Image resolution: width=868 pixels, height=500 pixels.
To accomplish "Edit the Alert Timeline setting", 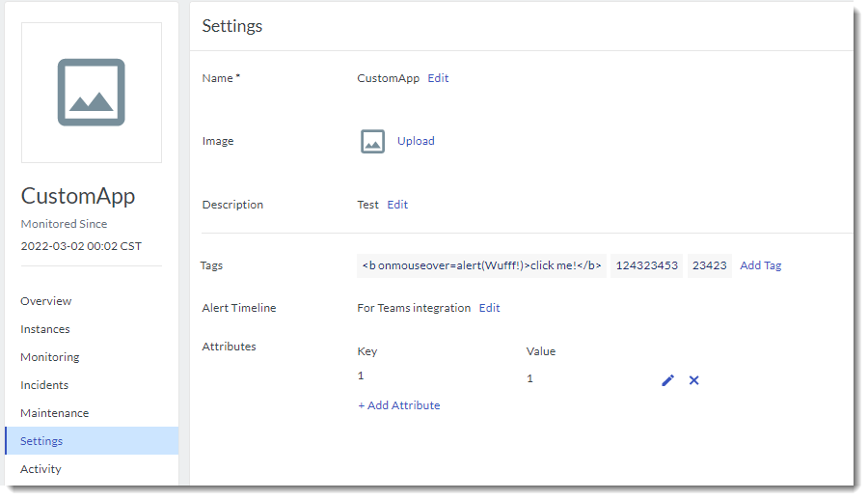I will 490,308.
